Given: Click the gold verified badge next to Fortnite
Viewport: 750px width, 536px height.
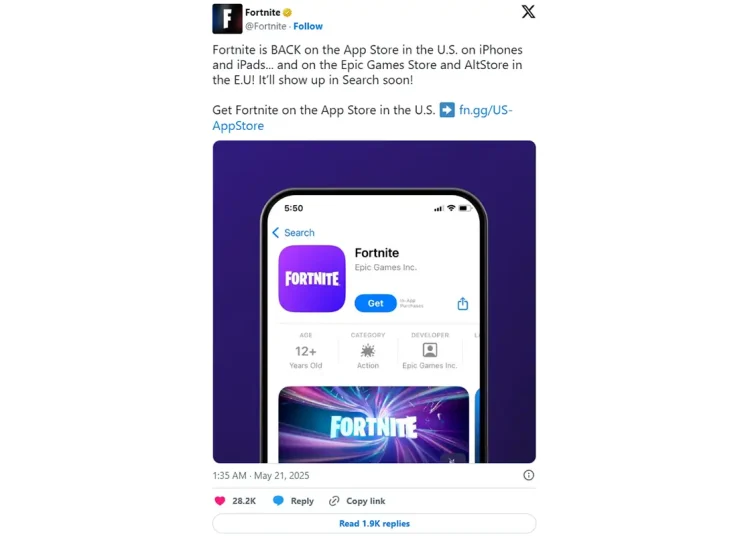Looking at the screenshot, I should [x=287, y=12].
